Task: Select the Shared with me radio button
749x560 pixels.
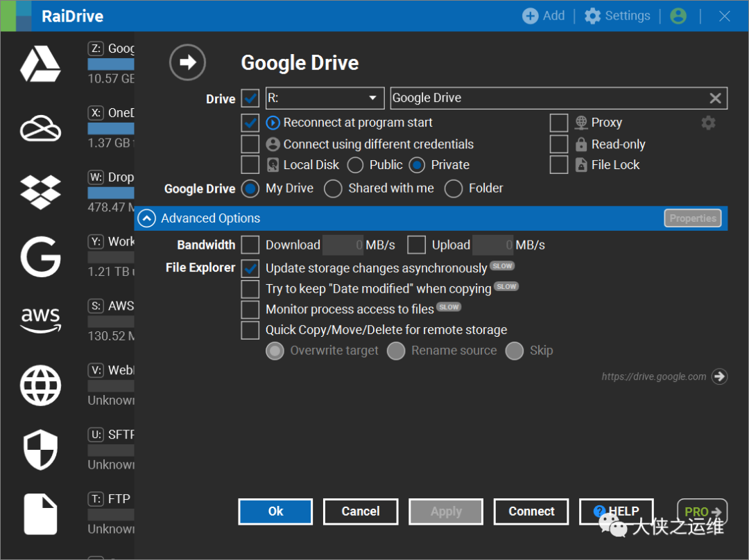Action: [333, 189]
